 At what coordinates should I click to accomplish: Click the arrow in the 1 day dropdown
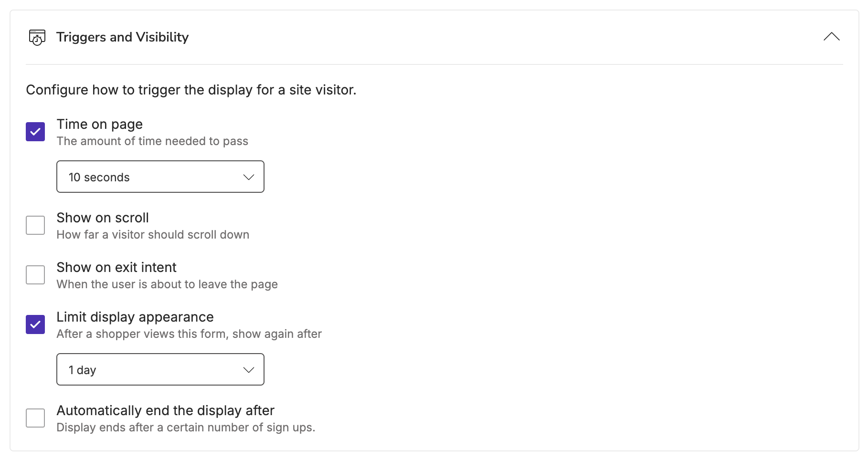(249, 370)
